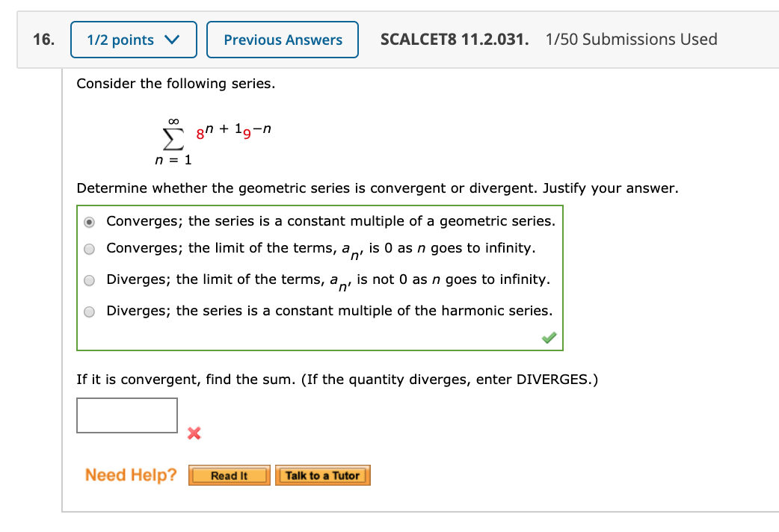Select the Diverges limit not 0 option
This screenshot has height=532, width=779.
click(89, 280)
